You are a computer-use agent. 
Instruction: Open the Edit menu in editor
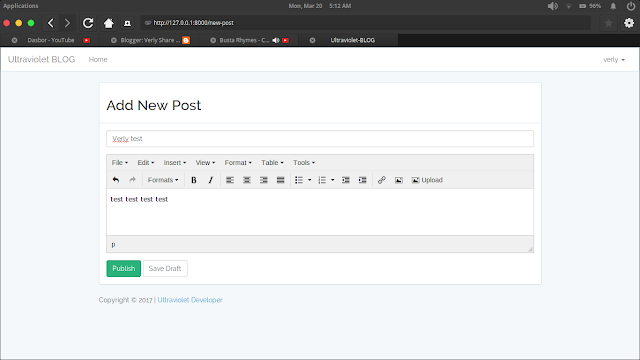tap(146, 162)
